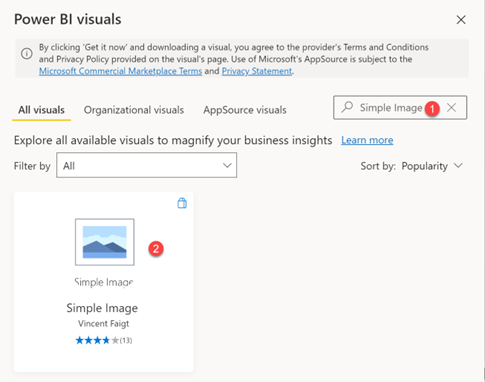Switch to Organizational visuals tab
The height and width of the screenshot is (382, 485).
coord(134,110)
